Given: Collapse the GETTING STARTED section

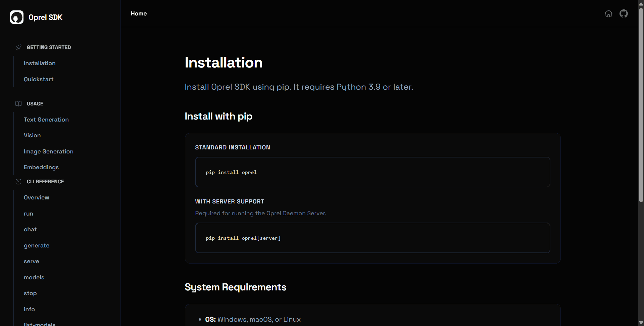Looking at the screenshot, I should [x=49, y=47].
